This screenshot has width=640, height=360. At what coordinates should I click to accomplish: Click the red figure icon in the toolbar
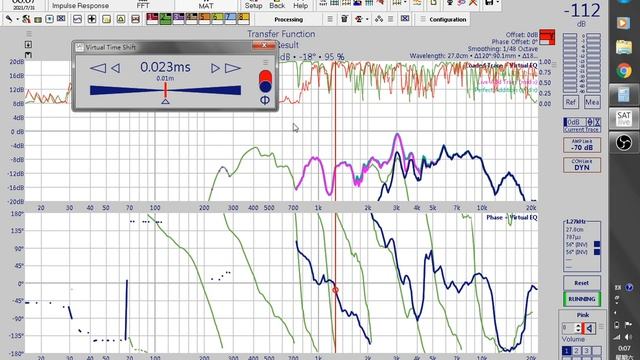point(27,19)
